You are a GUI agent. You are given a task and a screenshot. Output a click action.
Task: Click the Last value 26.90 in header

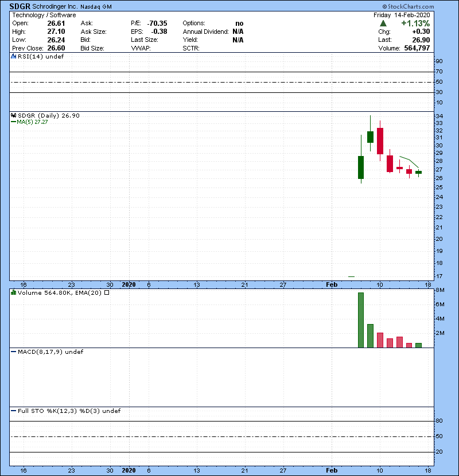tap(421, 40)
